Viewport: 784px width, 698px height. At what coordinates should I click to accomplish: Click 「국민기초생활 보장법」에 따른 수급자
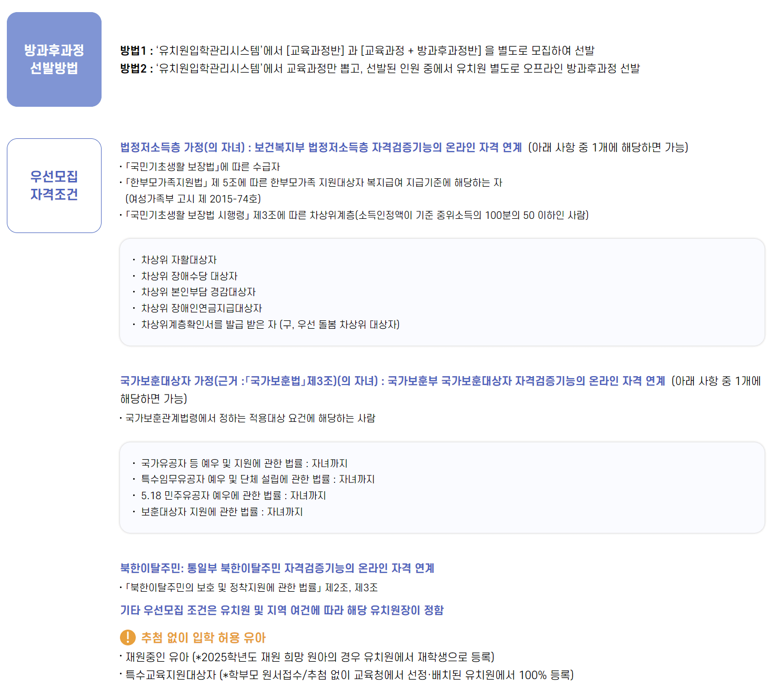(200, 167)
